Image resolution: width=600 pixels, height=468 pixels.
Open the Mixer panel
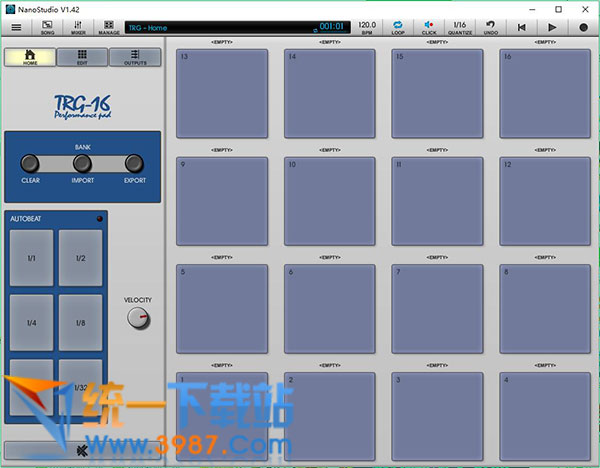78,27
